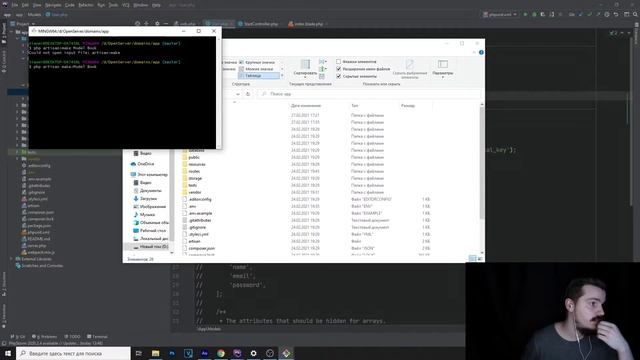
Task: Open the Window menu in PhpStorm
Action: point(141,5)
